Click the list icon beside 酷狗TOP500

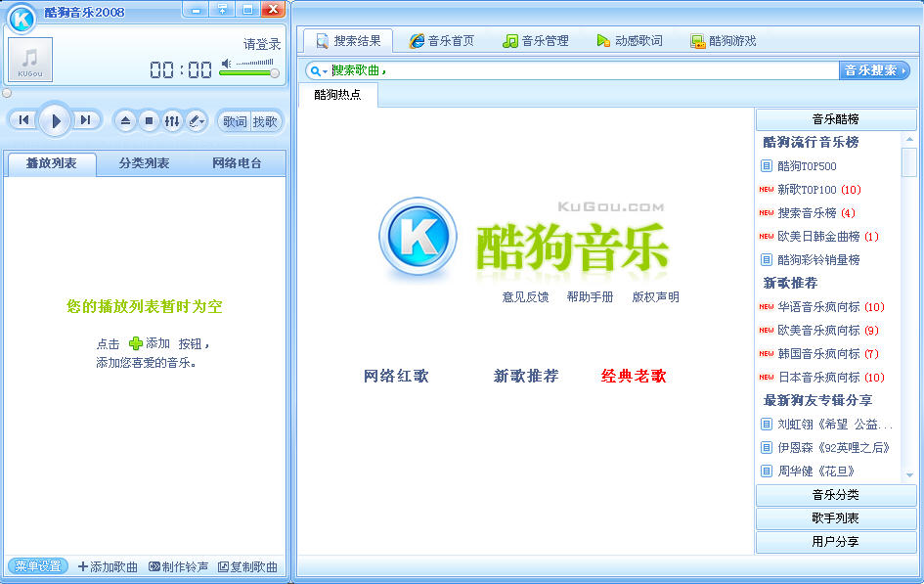pos(766,166)
